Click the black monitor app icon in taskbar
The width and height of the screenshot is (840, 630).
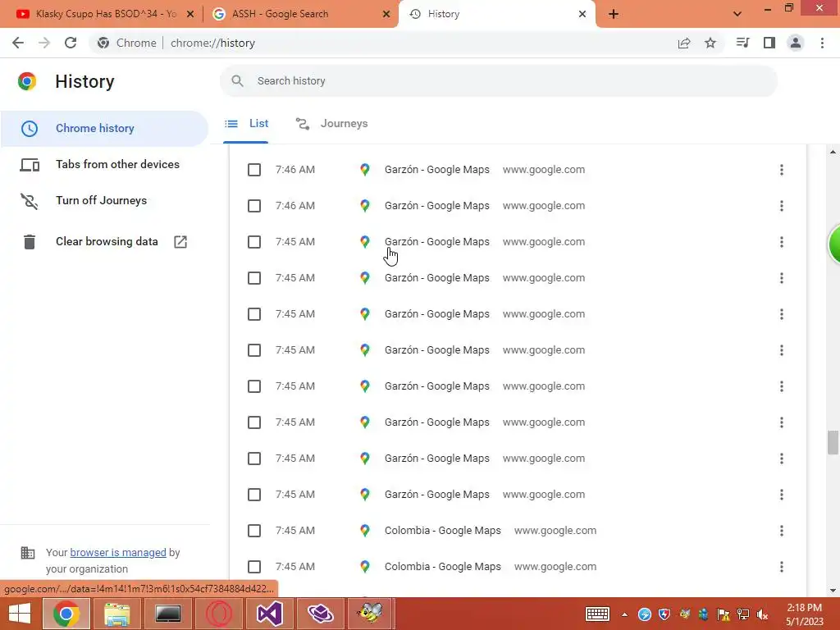click(168, 614)
